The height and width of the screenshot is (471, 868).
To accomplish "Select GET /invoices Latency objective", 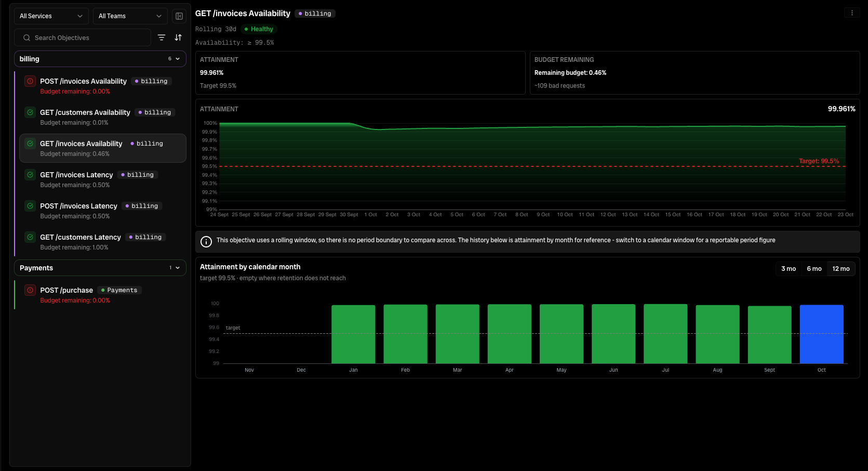I will 103,179.
